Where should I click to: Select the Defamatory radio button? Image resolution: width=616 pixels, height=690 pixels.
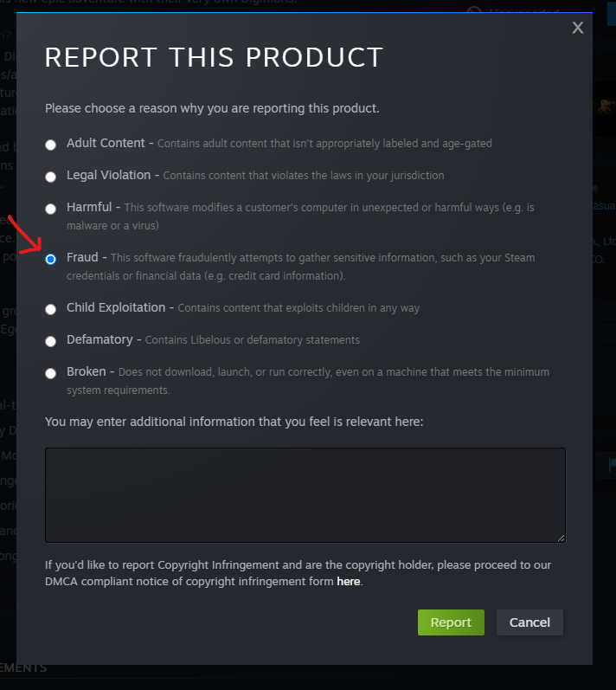[x=50, y=341]
